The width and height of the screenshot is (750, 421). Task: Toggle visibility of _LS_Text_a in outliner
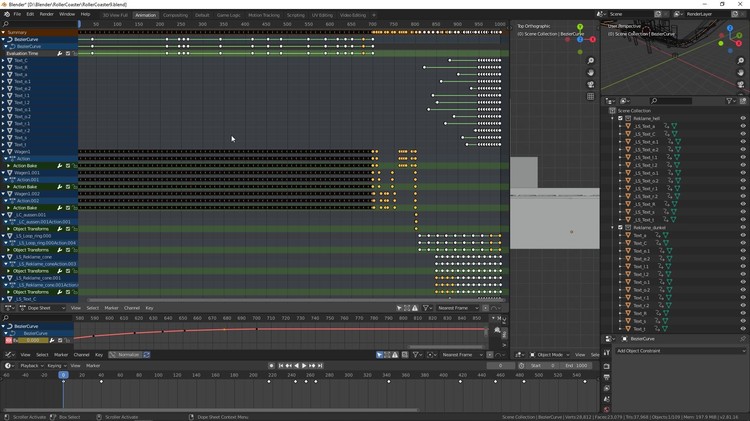point(742,126)
